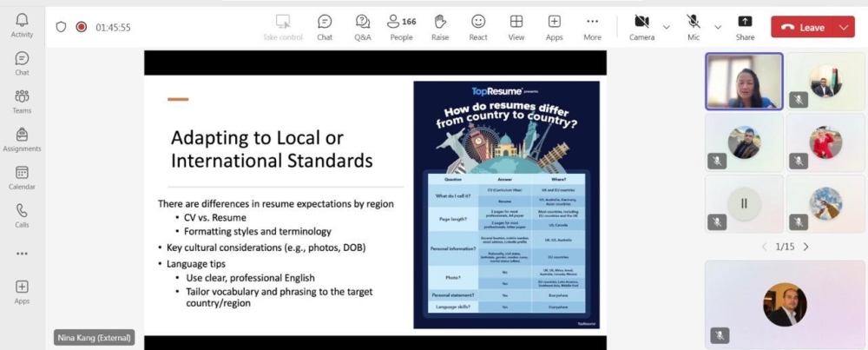Screen dimensions: 868x350
Task: Open the Chat panel in meeting toolbar
Action: [324, 26]
